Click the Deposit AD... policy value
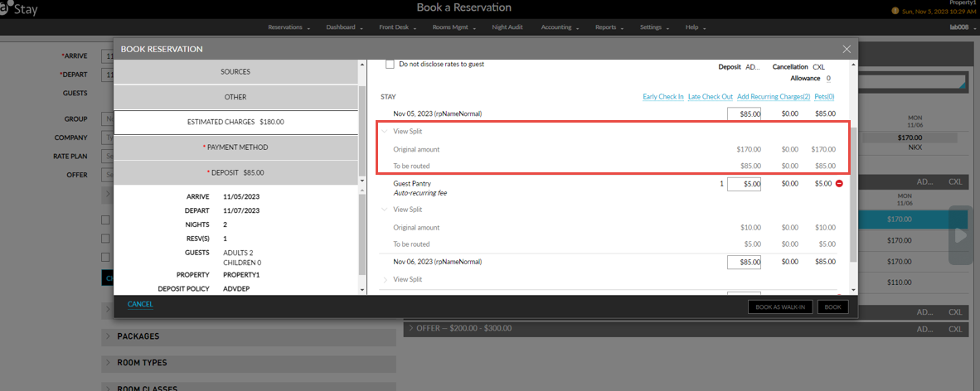 [x=753, y=66]
